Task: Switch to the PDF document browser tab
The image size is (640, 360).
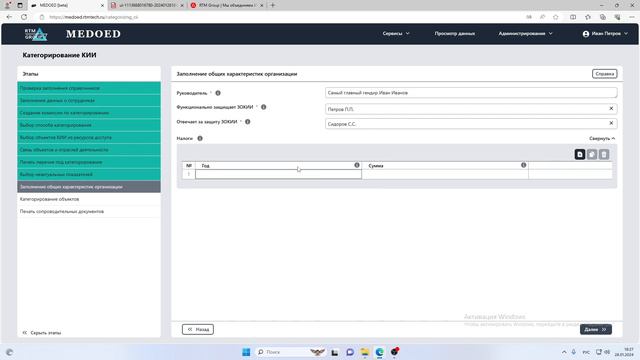Action: click(147, 5)
